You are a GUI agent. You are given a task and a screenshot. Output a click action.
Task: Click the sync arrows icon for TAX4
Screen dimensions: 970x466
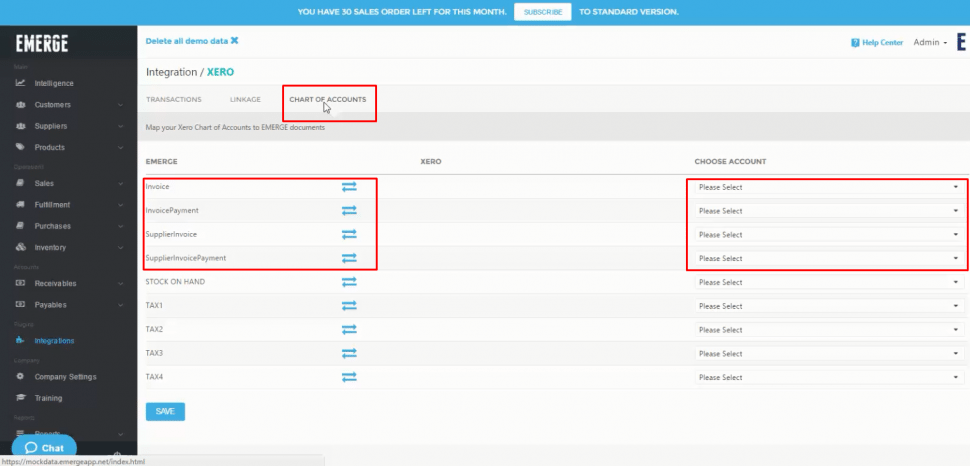(350, 377)
